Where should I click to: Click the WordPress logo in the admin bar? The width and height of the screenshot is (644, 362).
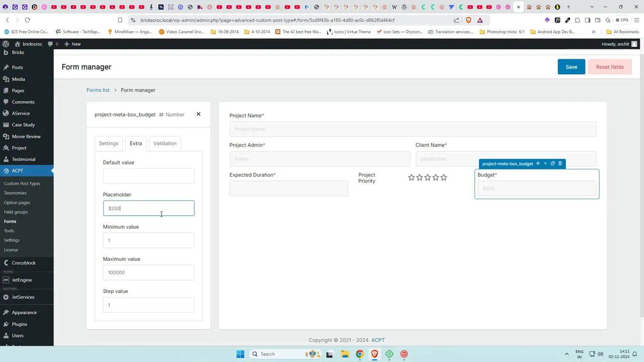(x=6, y=44)
